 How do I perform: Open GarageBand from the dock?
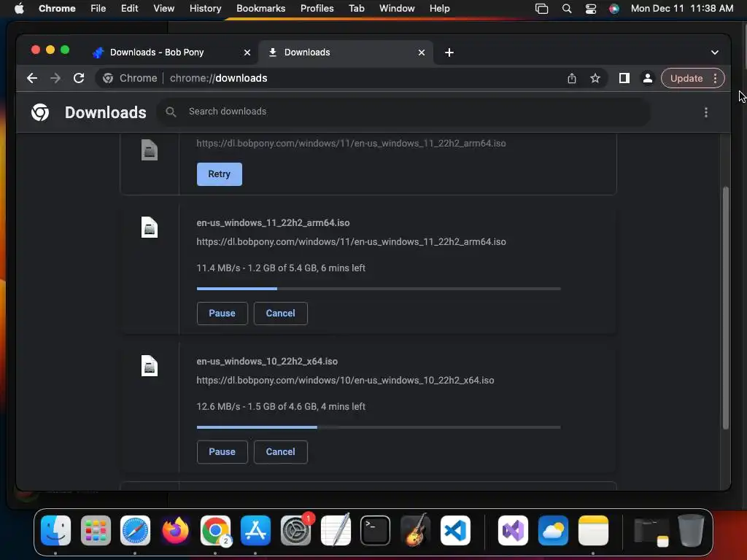click(415, 531)
